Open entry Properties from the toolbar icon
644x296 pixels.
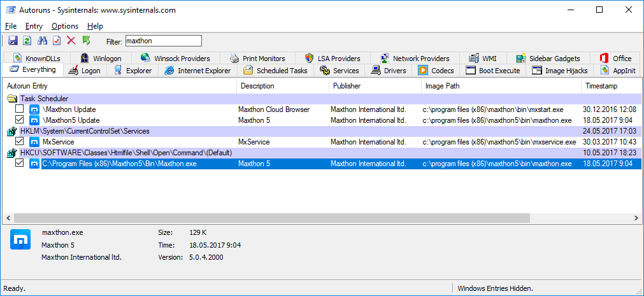57,41
